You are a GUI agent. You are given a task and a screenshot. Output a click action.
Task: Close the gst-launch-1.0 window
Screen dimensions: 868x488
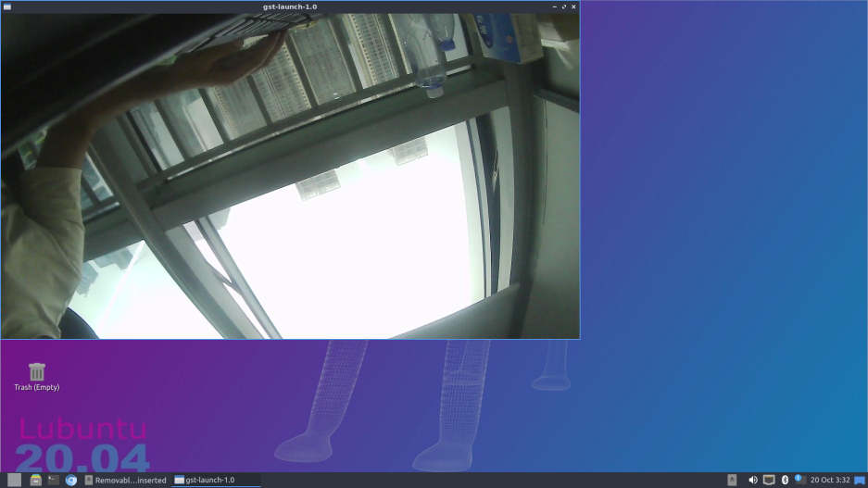[x=573, y=6]
